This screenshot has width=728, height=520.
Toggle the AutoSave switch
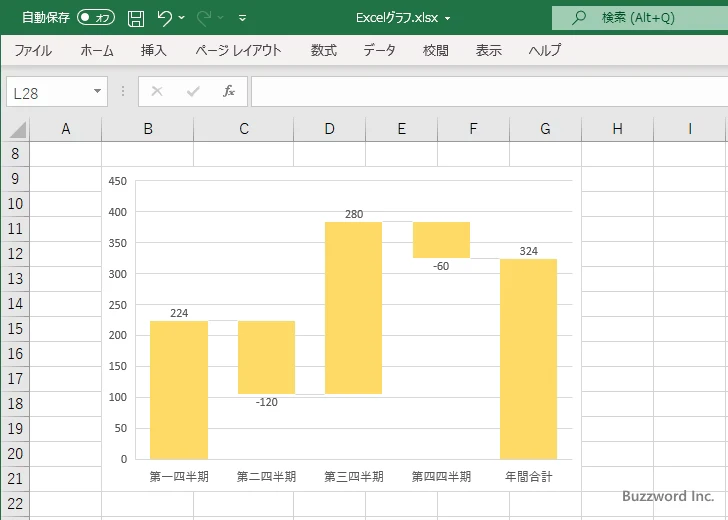click(96, 17)
